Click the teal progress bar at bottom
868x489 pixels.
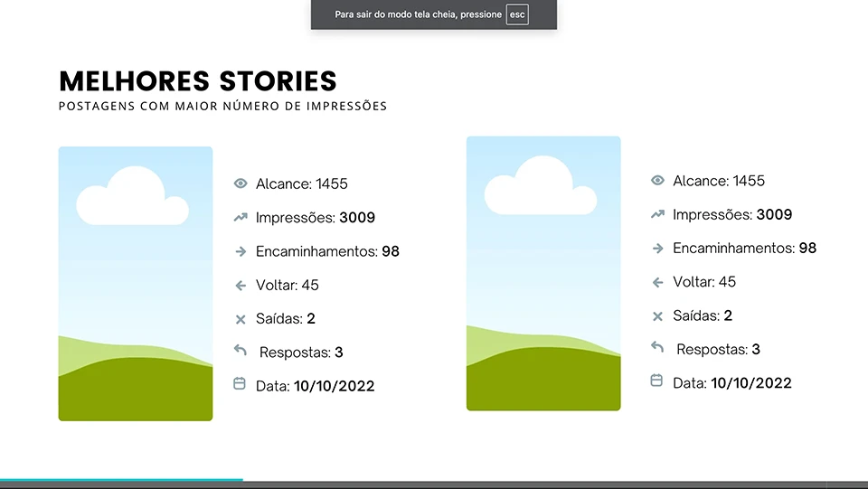(121, 481)
